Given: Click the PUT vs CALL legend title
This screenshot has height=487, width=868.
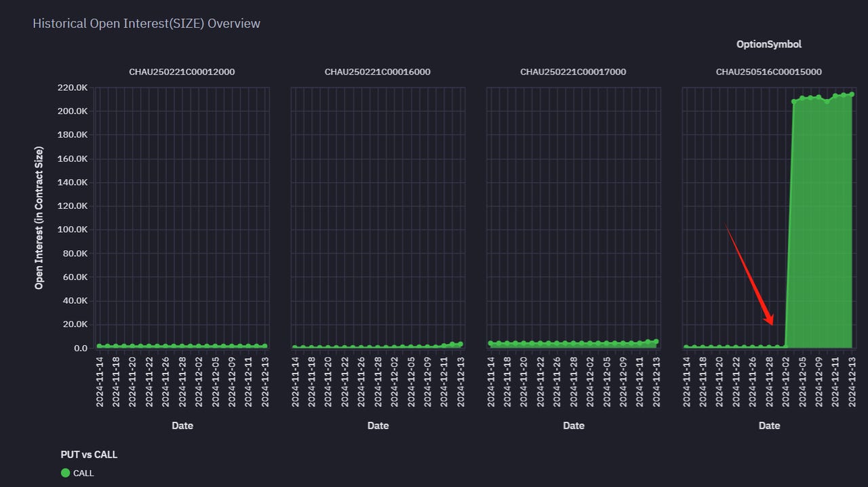Looking at the screenshot, I should [89, 454].
